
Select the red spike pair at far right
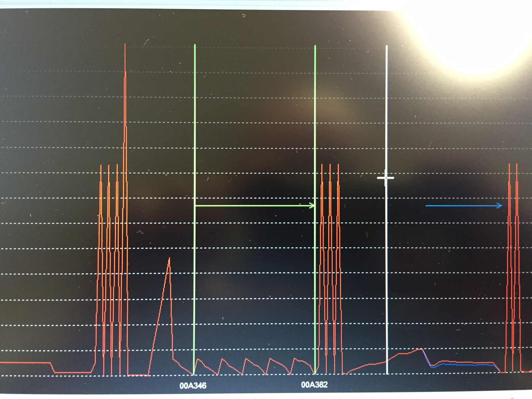513,228
